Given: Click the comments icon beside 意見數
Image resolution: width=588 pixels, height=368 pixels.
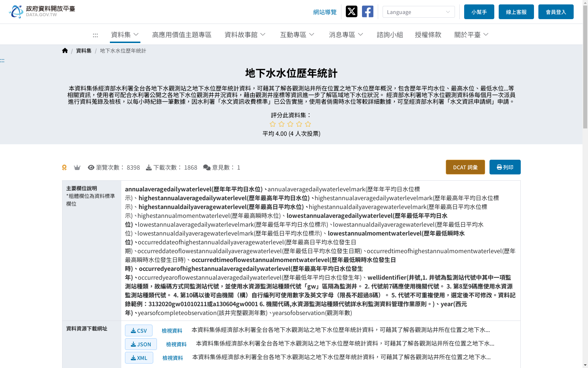Looking at the screenshot, I should [x=207, y=167].
